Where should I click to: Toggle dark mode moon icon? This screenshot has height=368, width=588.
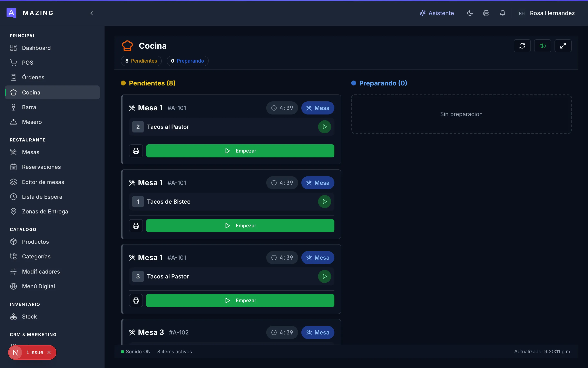(470, 13)
